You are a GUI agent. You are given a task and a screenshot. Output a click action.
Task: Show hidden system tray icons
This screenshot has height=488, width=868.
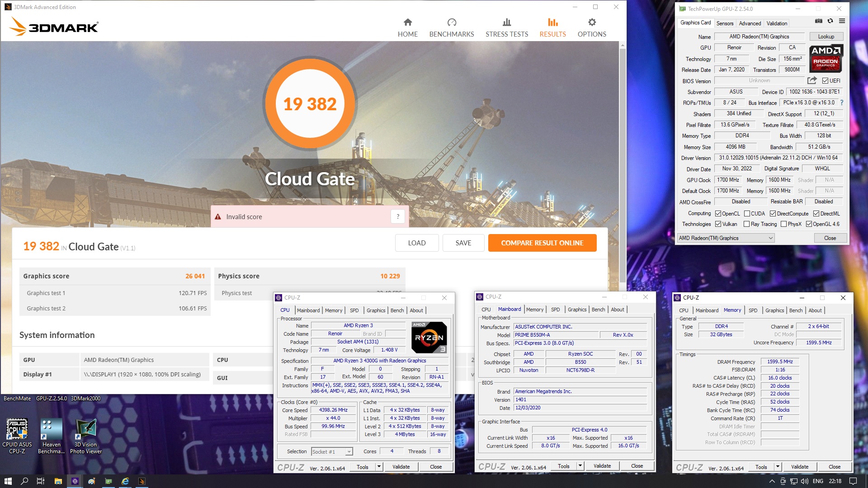[x=772, y=481]
